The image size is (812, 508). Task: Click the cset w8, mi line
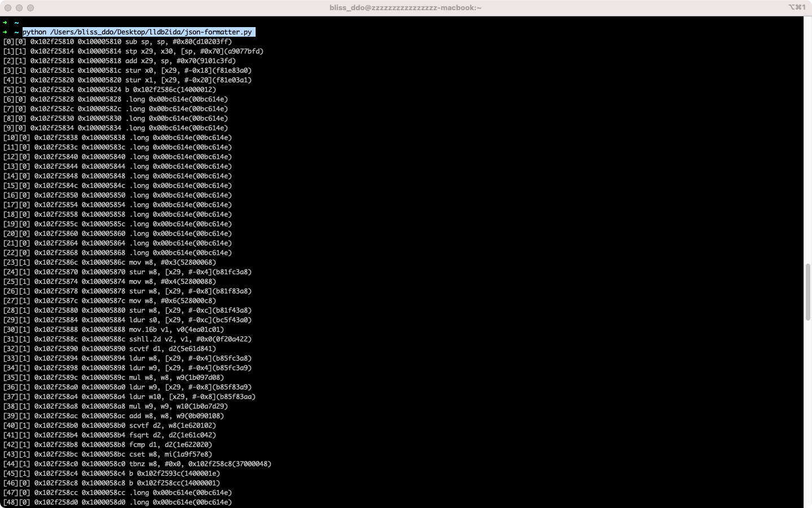tap(108, 454)
